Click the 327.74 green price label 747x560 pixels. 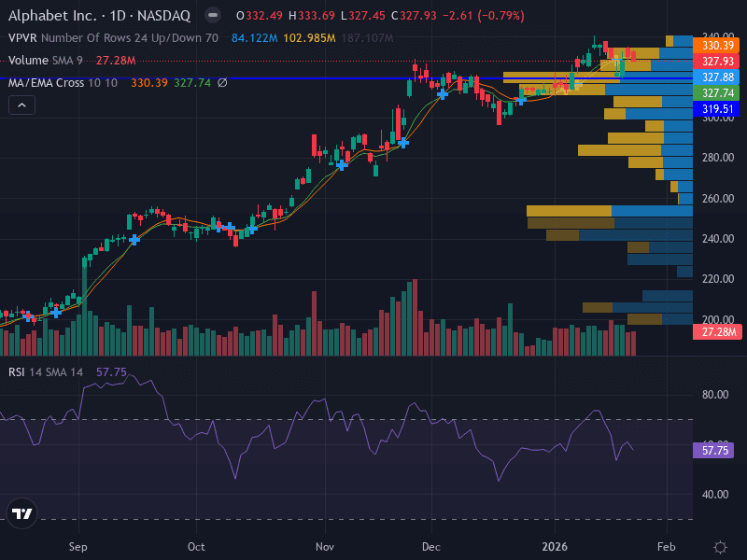click(x=716, y=92)
